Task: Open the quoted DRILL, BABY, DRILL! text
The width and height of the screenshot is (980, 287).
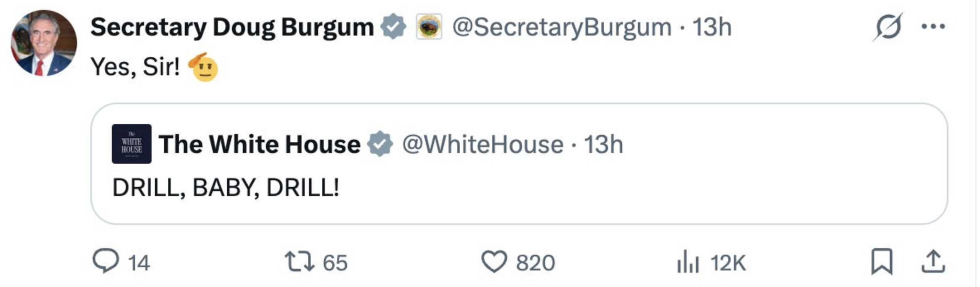Action: click(x=226, y=187)
